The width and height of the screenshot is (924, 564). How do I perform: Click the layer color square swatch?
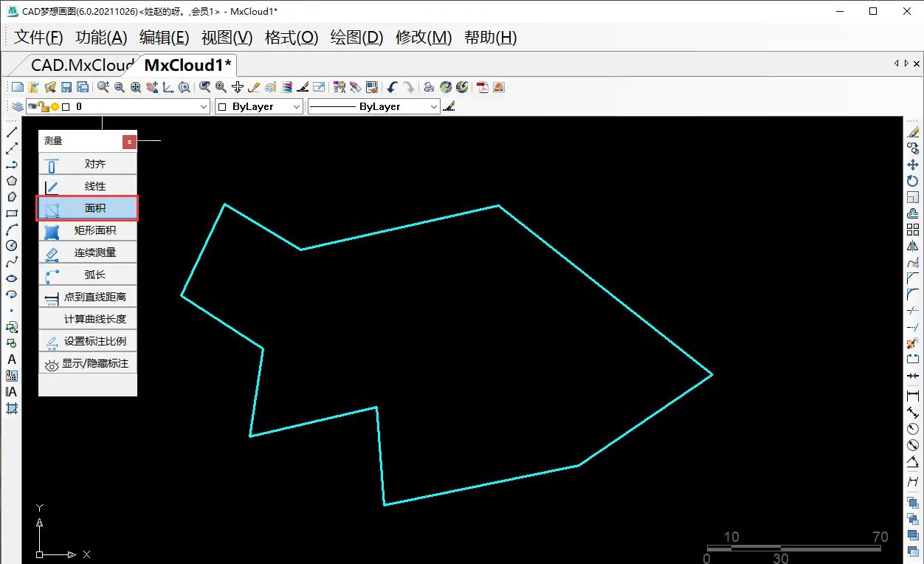[66, 107]
